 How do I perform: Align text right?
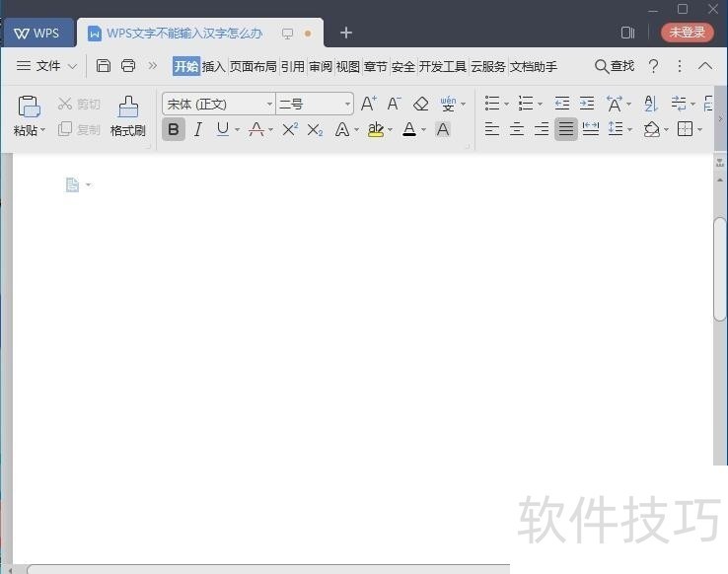542,128
